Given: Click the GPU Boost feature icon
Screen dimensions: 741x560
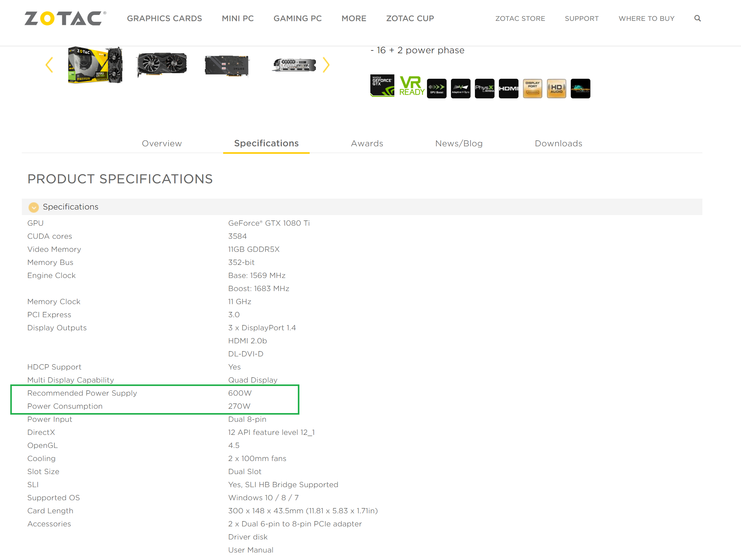Looking at the screenshot, I should (437, 88).
